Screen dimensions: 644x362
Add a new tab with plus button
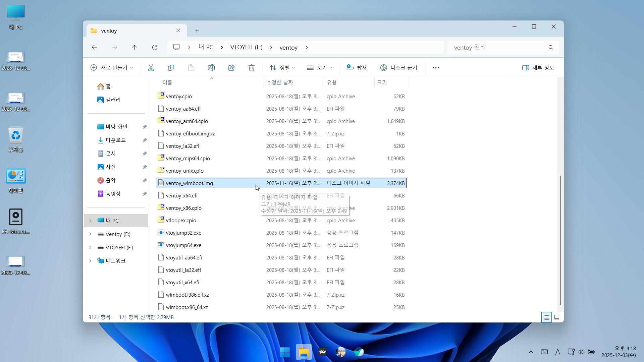197,31
